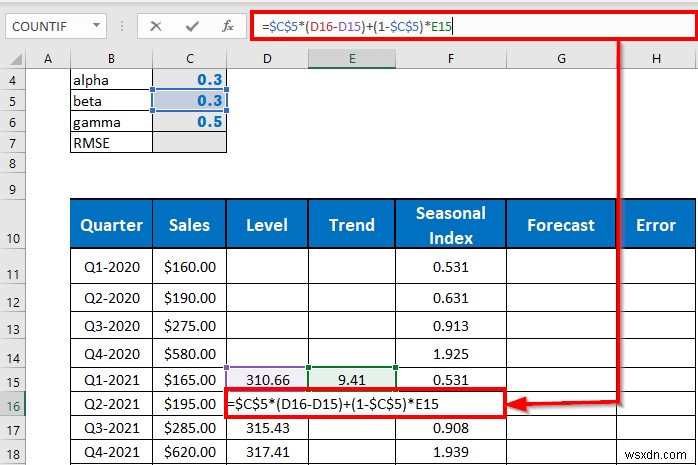Click the Error header cell

pos(656,224)
